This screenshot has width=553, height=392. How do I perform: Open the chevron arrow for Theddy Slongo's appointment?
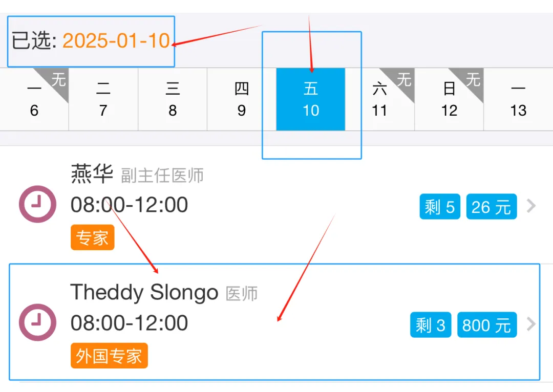coord(531,324)
